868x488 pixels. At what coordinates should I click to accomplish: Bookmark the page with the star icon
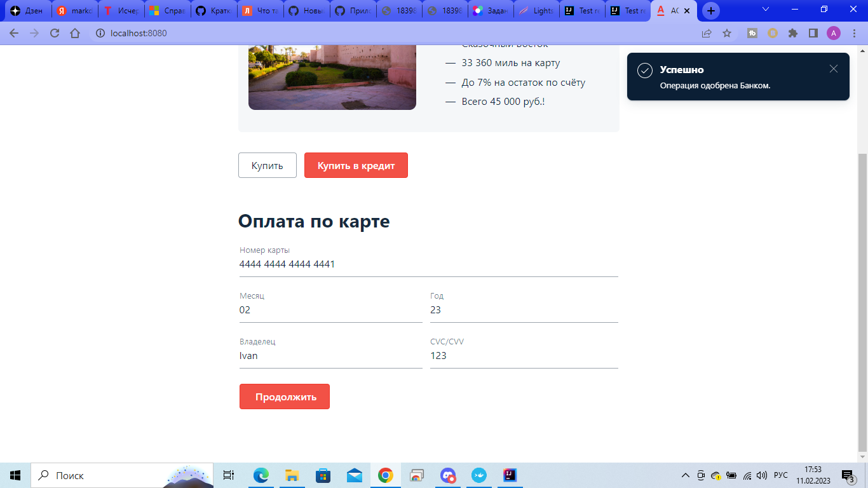click(727, 32)
